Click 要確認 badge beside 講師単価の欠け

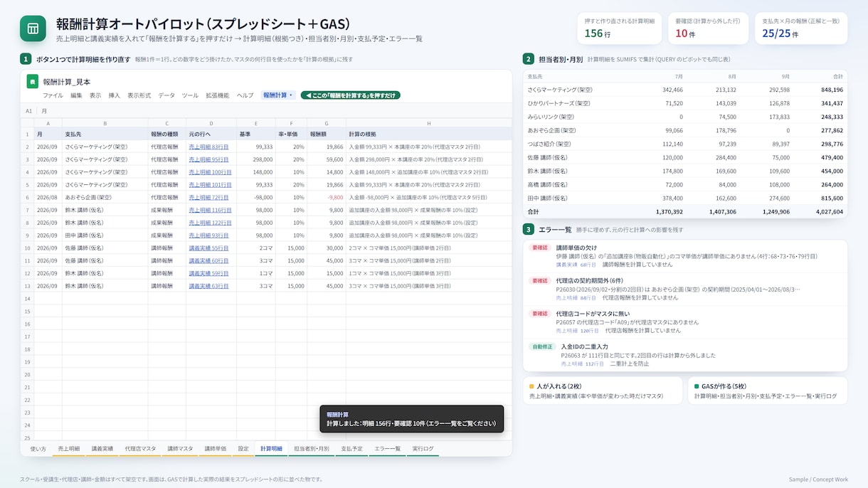540,248
